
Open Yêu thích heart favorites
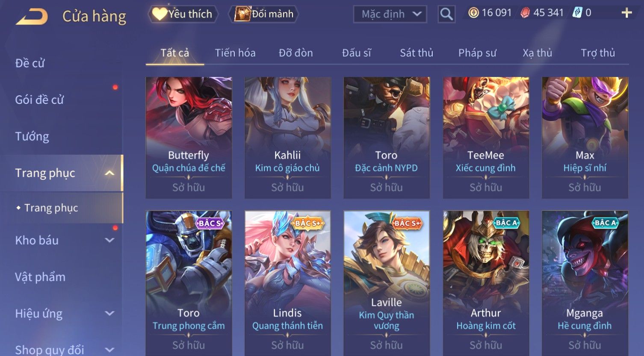point(183,14)
